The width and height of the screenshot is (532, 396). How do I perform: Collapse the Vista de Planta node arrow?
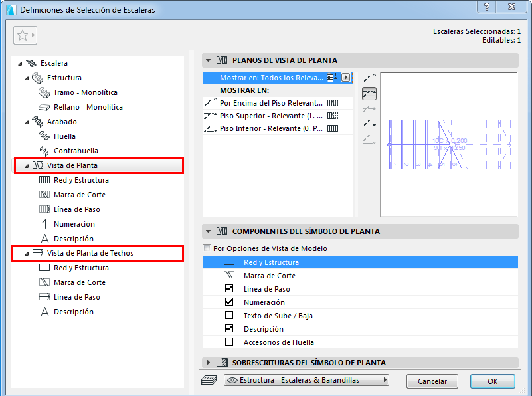[x=27, y=166]
